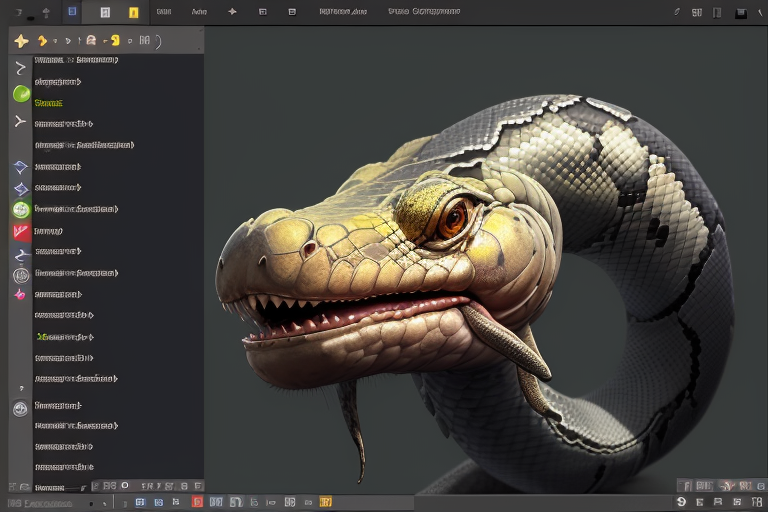Image resolution: width=768 pixels, height=512 pixels.
Task: Click the round gray disc icon in sidebar
Action: 21,408
